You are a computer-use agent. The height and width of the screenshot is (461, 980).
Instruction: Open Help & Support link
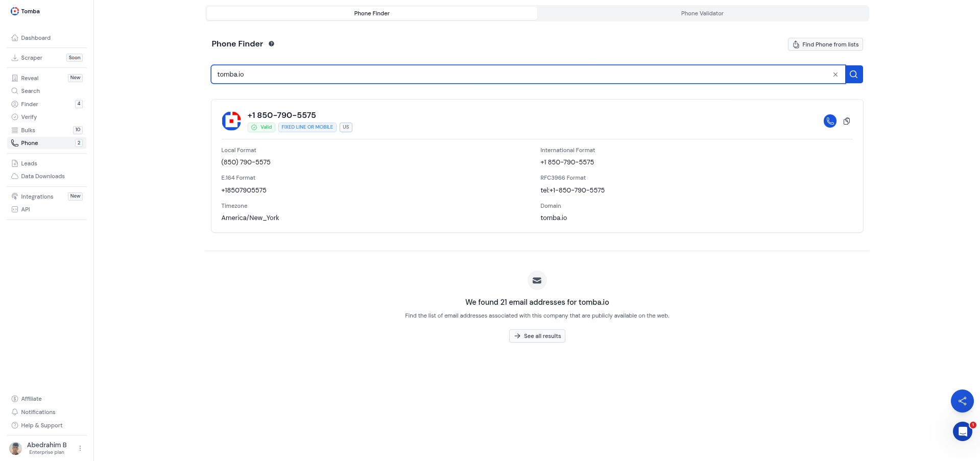[41, 425]
